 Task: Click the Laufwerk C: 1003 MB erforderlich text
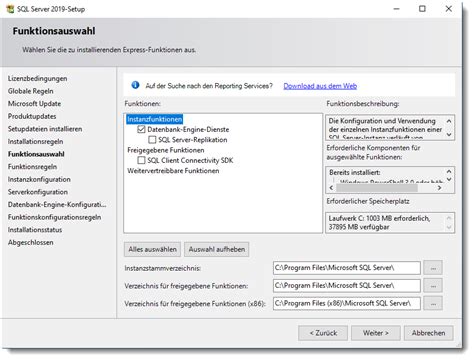point(379,218)
